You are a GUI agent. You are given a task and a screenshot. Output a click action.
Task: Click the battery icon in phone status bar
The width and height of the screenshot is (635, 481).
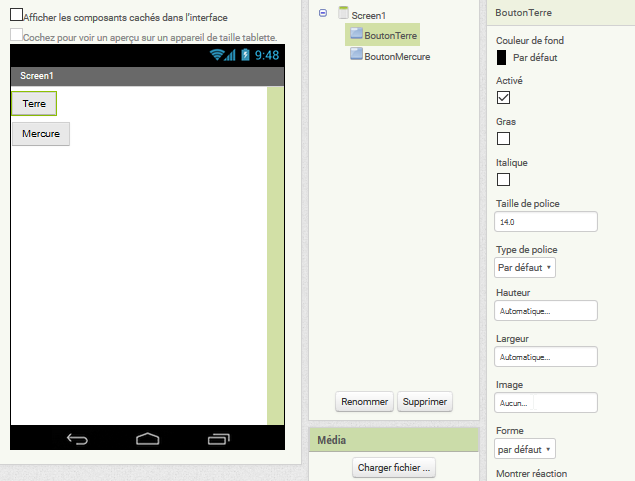tap(245, 55)
